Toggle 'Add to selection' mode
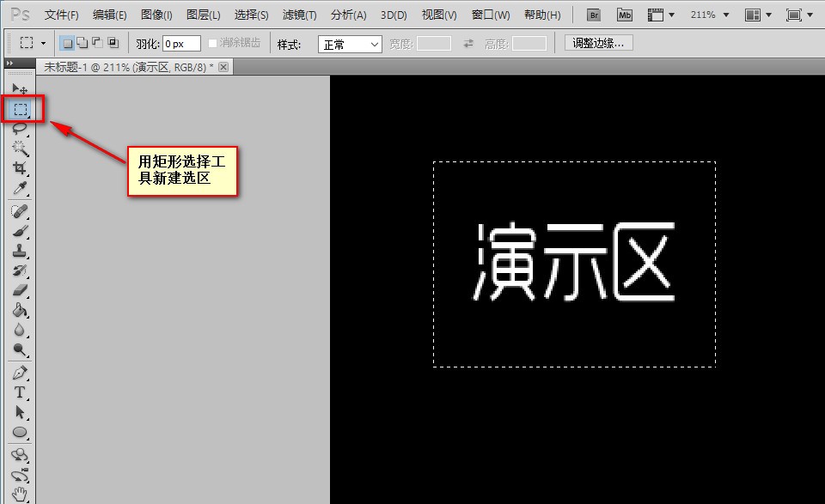The width and height of the screenshot is (825, 504). click(x=82, y=43)
